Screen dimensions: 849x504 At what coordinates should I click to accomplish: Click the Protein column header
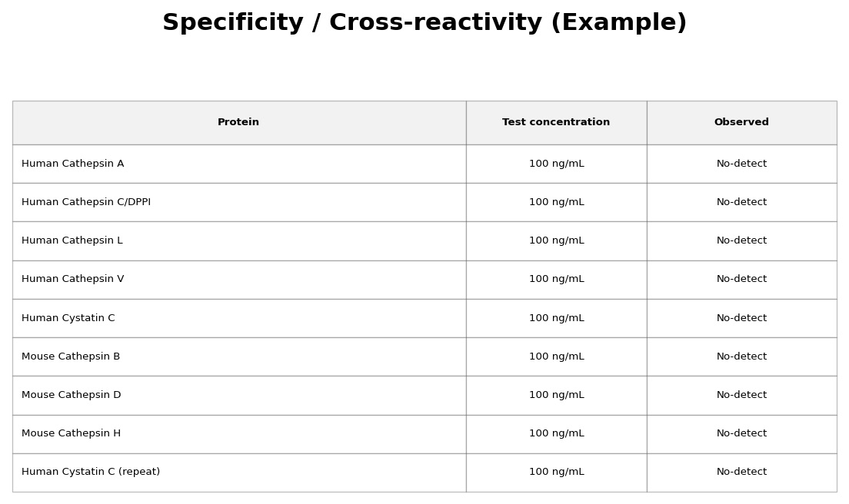tap(238, 123)
